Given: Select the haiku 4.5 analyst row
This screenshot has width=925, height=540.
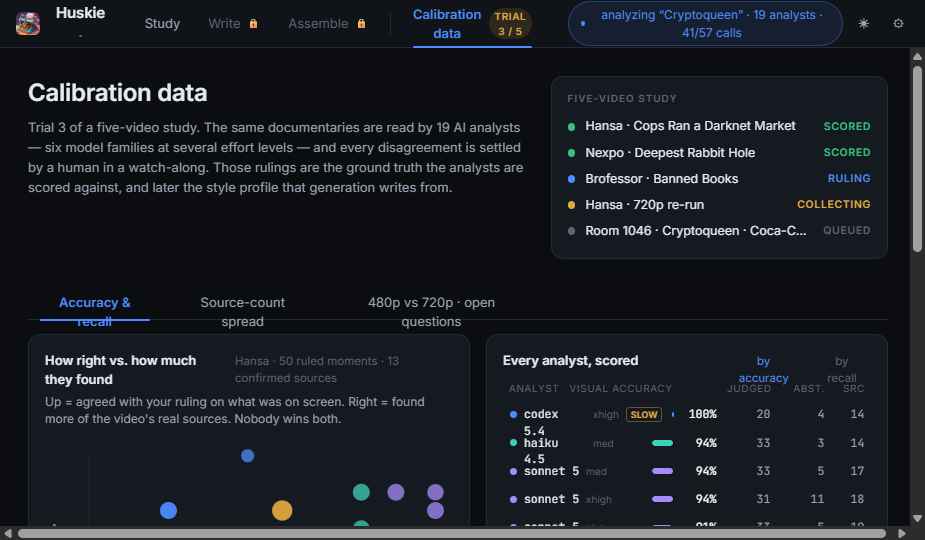Looking at the screenshot, I should [x=687, y=443].
